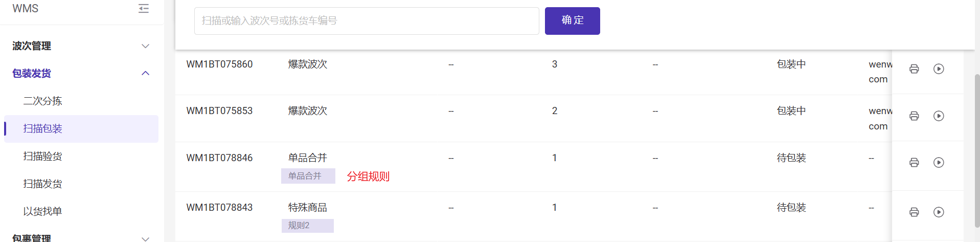Select 以货找单 menu entry
Screen dimensions: 980x242
click(42, 212)
